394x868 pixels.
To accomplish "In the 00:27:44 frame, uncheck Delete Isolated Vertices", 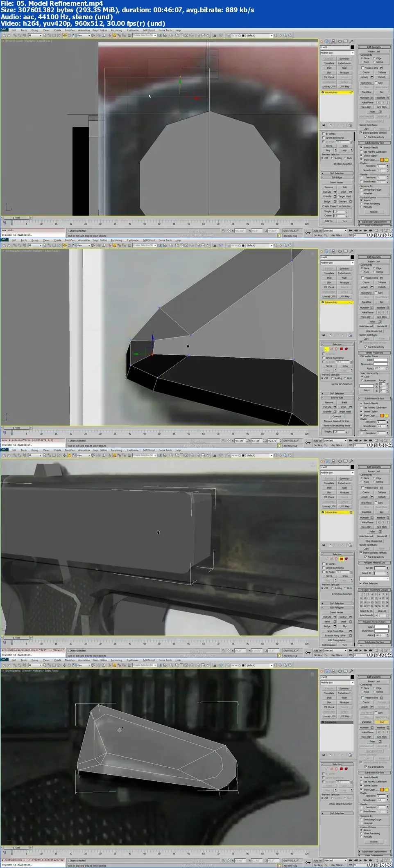I will pos(361,553).
